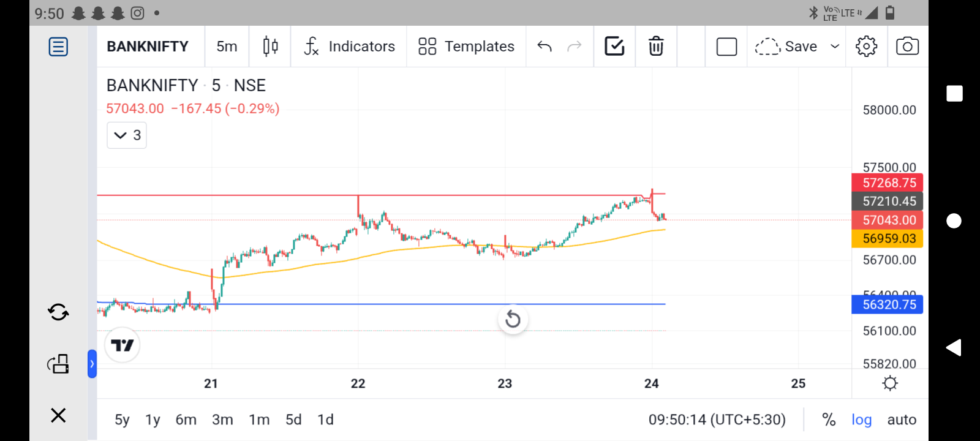Screen dimensions: 980x441
Task: Open chart settings gear icon
Action: coord(866,47)
